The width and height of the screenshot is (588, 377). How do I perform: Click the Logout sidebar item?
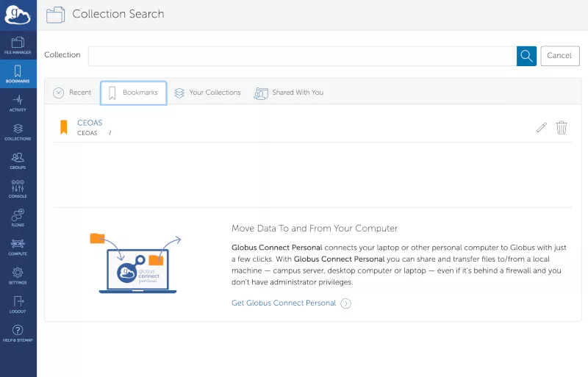18,304
